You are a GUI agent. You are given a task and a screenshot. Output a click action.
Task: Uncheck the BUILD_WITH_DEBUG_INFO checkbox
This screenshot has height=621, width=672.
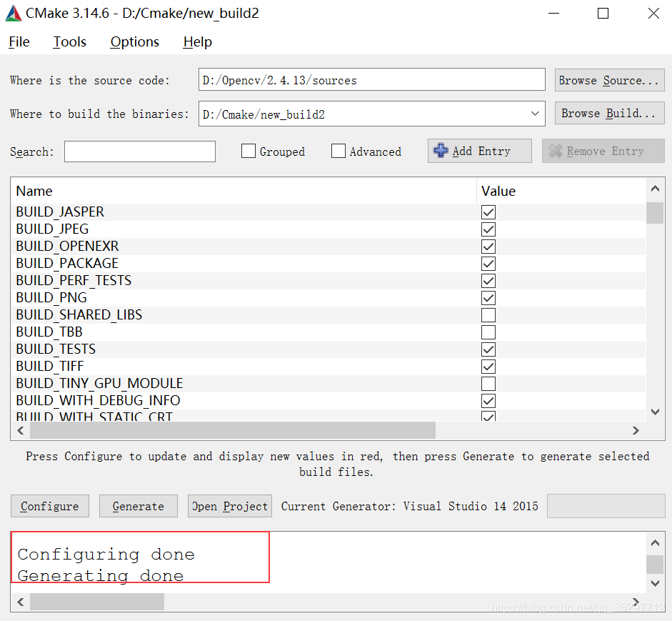[x=488, y=401]
